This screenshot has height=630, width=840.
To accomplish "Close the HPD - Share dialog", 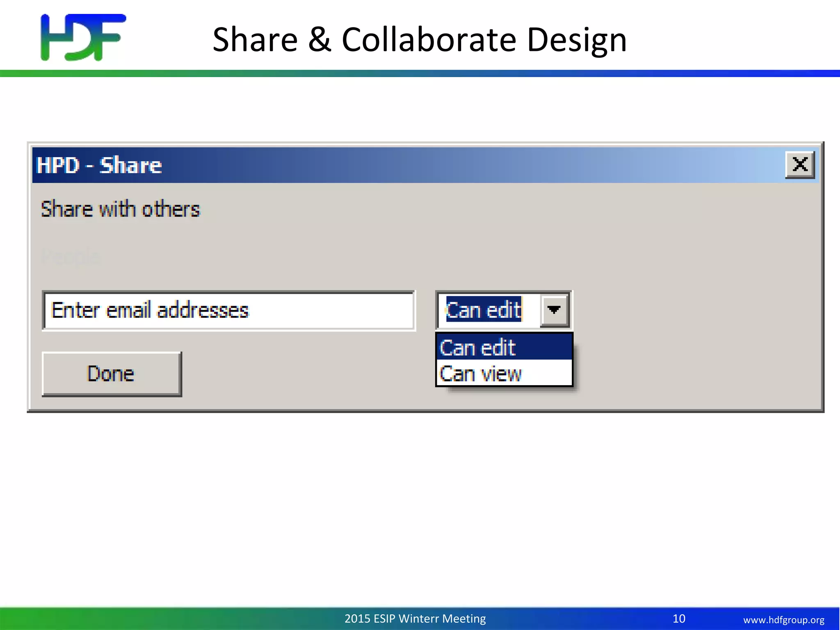I will tap(800, 165).
